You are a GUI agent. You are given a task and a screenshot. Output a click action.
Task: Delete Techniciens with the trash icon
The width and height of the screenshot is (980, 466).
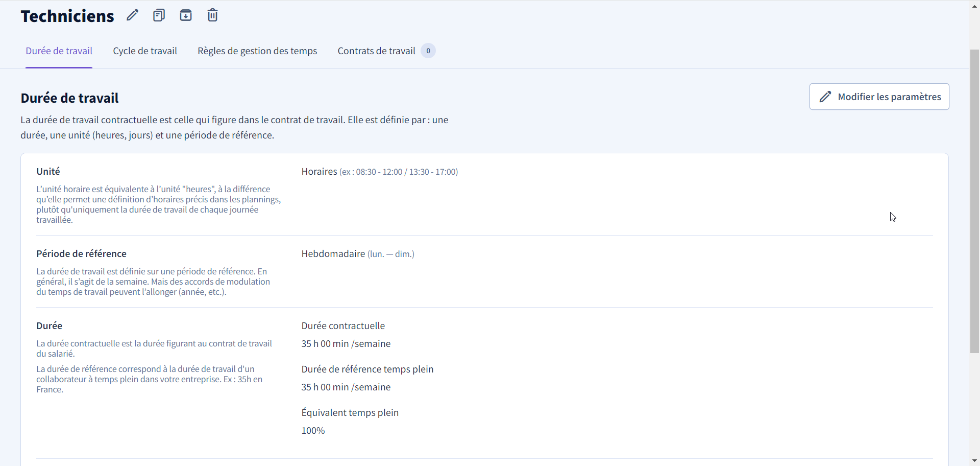click(x=212, y=15)
